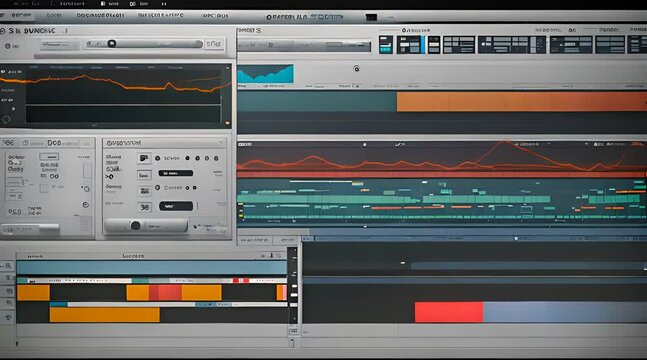The image size is (647, 360).
Task: Select the first-row radio circle in the settings panel
Action: [x=158, y=158]
